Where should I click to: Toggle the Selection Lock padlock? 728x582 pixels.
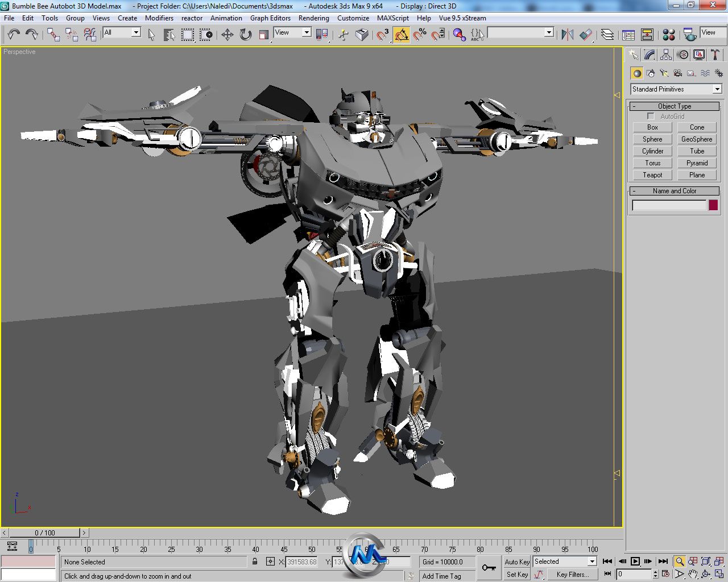click(x=255, y=562)
